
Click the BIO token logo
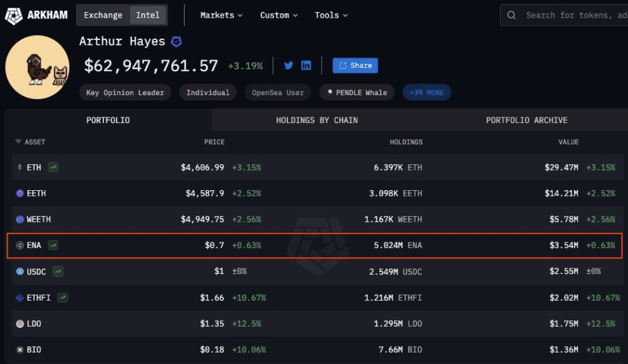click(x=20, y=349)
